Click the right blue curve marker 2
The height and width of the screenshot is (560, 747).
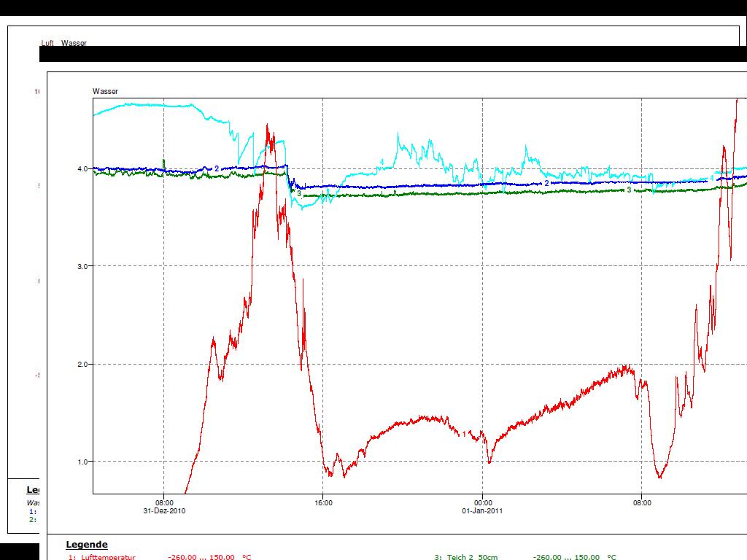point(546,184)
